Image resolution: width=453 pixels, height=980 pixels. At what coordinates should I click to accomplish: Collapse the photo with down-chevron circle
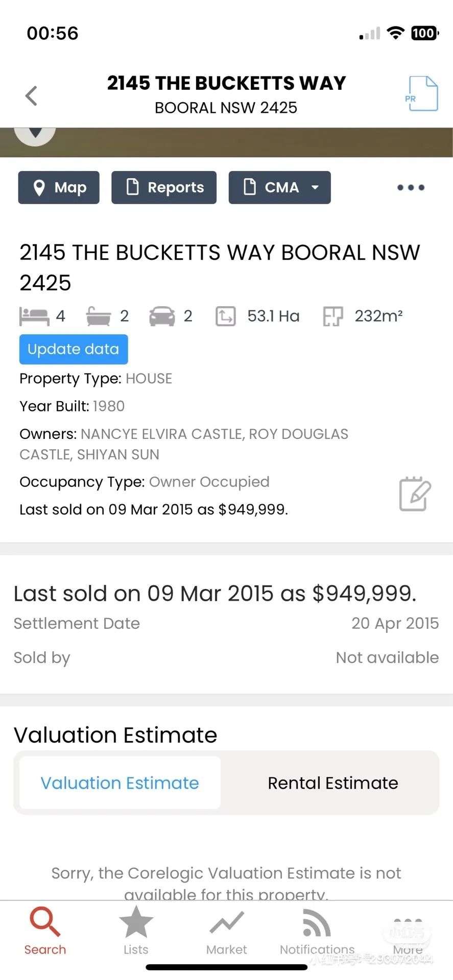[35, 134]
